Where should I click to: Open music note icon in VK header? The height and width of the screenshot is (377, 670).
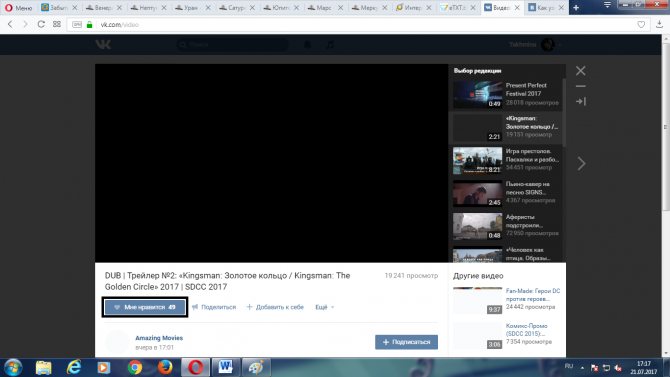tap(330, 44)
